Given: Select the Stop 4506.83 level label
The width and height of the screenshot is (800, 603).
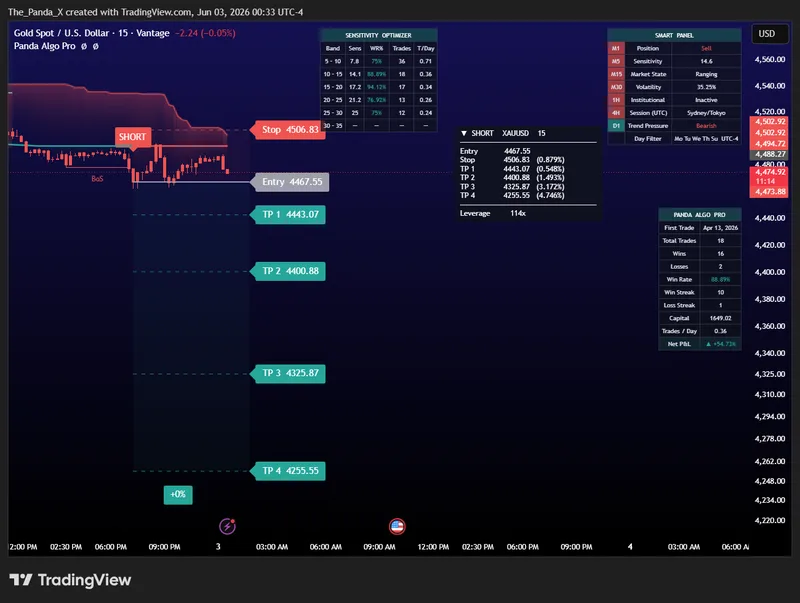Looking at the screenshot, I should click(290, 130).
